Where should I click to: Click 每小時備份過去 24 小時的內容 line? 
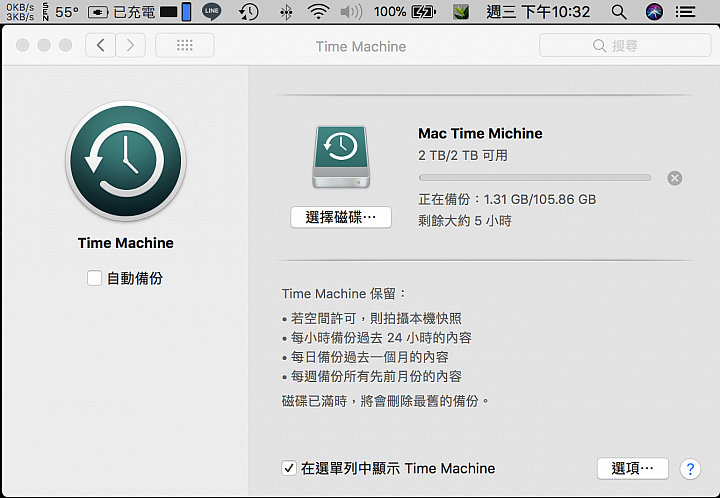pyautogui.click(x=381, y=338)
